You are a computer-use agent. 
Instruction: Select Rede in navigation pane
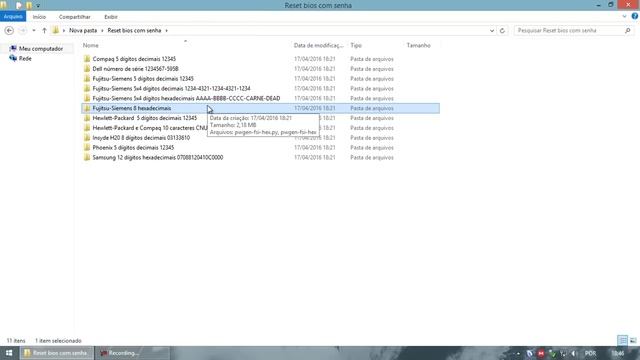(25, 58)
